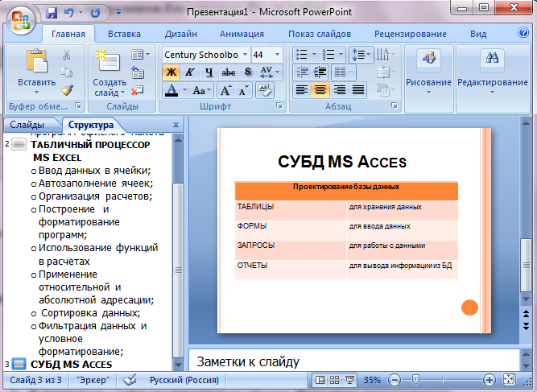Increase font size with large A
Image resolution: width=537 pixels, height=392 pixels.
click(x=225, y=90)
